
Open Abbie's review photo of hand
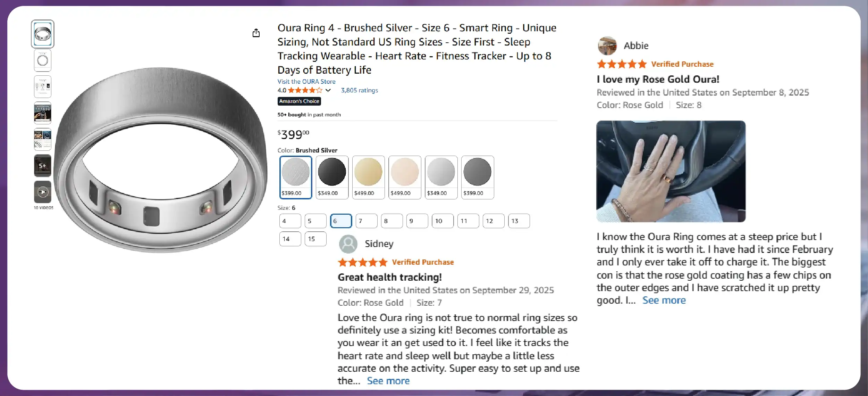[671, 171]
